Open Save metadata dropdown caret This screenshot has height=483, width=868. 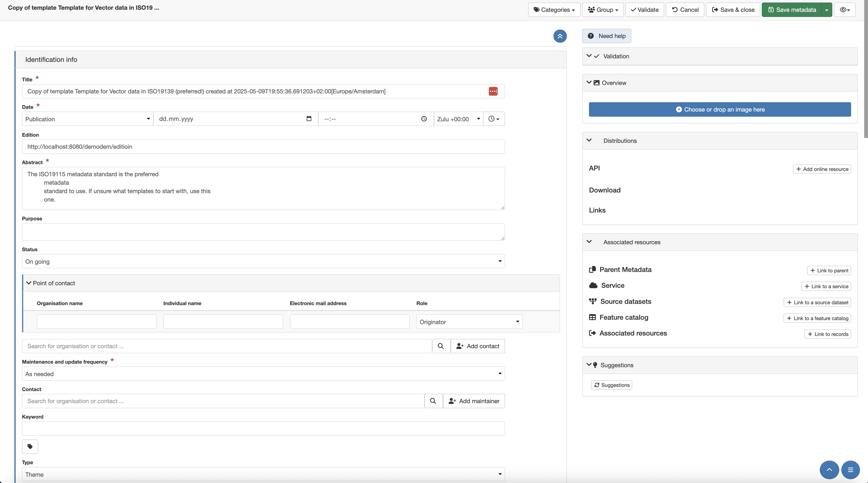coord(827,10)
